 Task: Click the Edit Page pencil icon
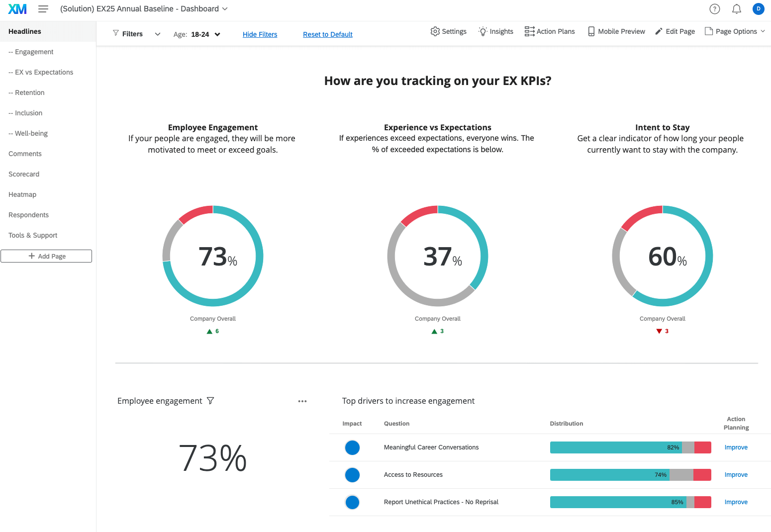(x=658, y=31)
